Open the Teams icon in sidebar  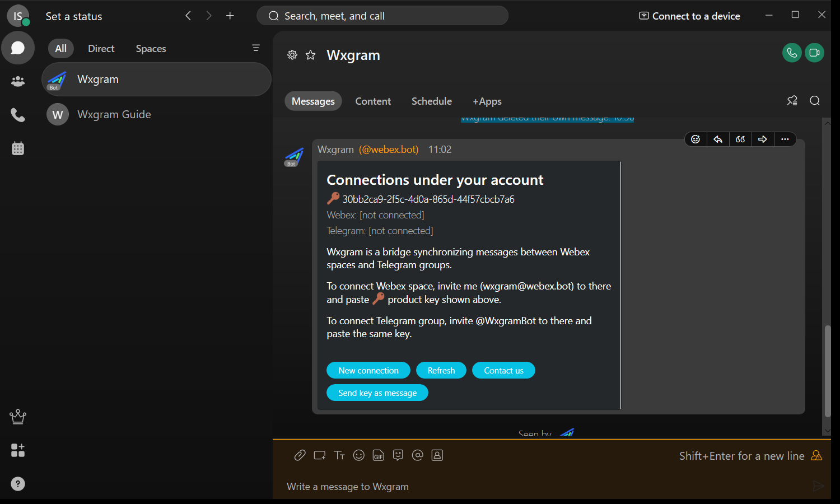point(18,82)
